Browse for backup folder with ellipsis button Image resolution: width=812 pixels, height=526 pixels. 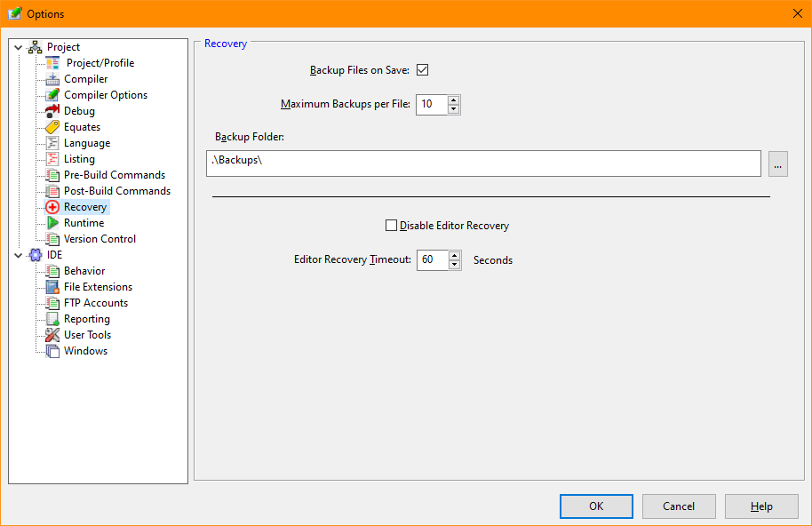[777, 164]
